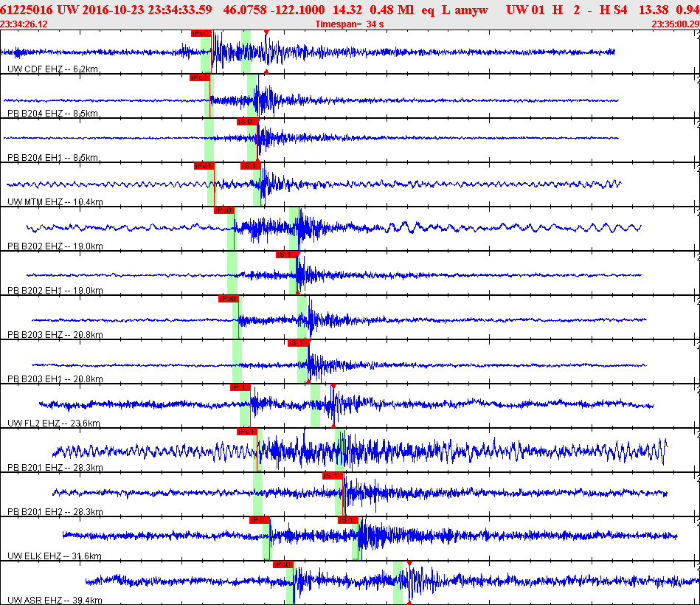This screenshot has width=700, height=605.
Task: Click the event ID 61225016 in the header
Action: (27, 10)
